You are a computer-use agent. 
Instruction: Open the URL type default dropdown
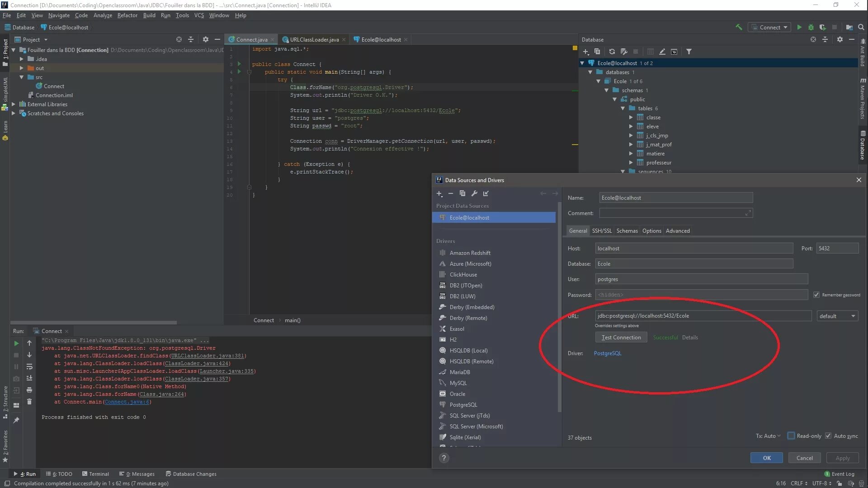click(x=837, y=316)
